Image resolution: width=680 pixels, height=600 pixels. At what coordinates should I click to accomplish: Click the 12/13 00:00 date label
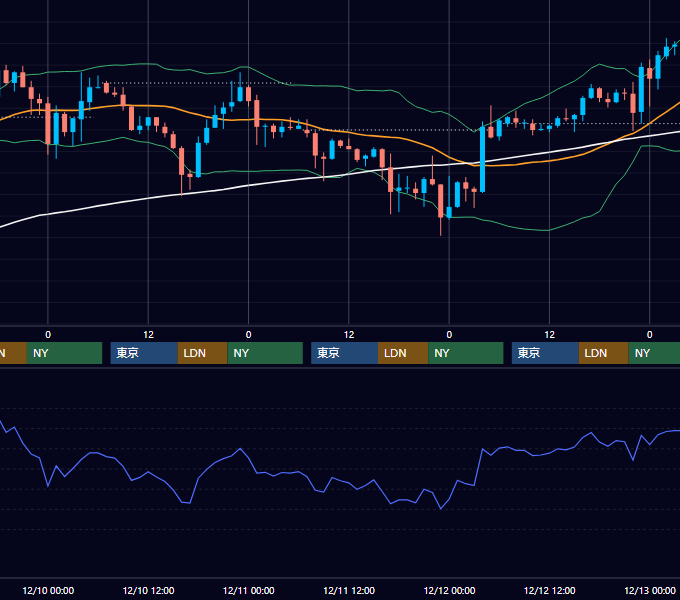650,590
